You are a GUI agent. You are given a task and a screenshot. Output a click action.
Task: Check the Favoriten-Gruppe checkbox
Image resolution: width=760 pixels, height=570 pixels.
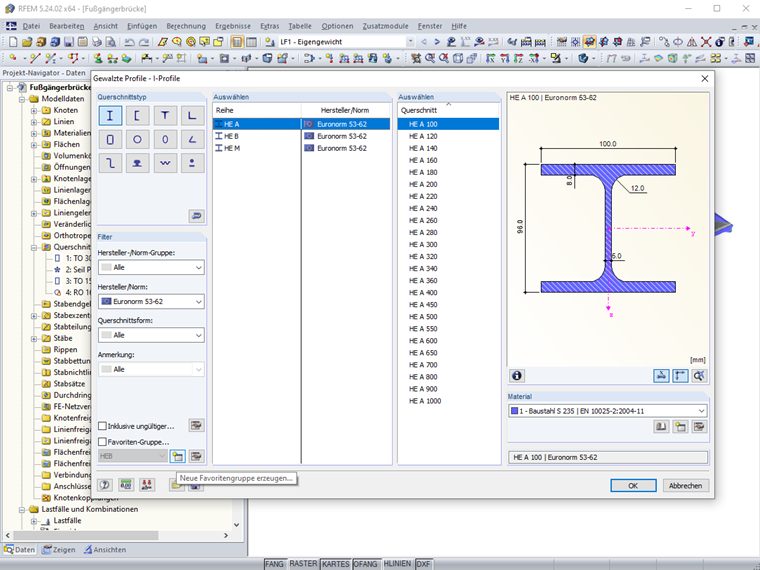pyautogui.click(x=103, y=441)
